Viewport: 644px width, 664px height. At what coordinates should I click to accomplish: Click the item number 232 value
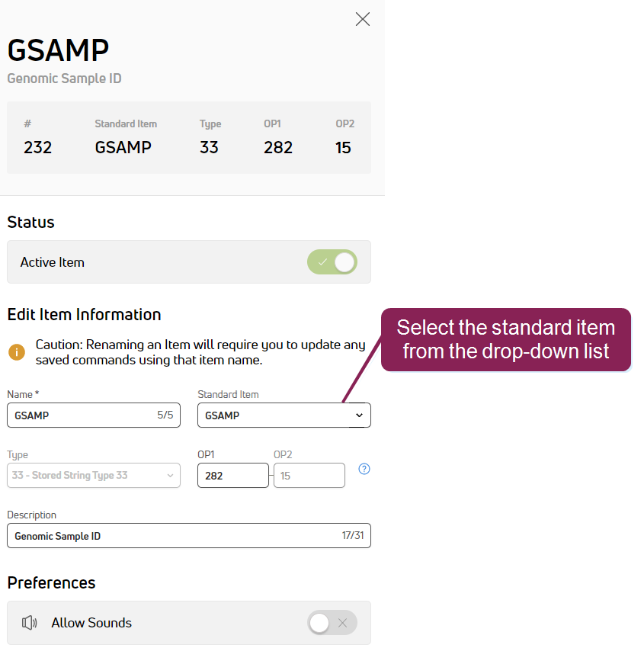click(38, 147)
